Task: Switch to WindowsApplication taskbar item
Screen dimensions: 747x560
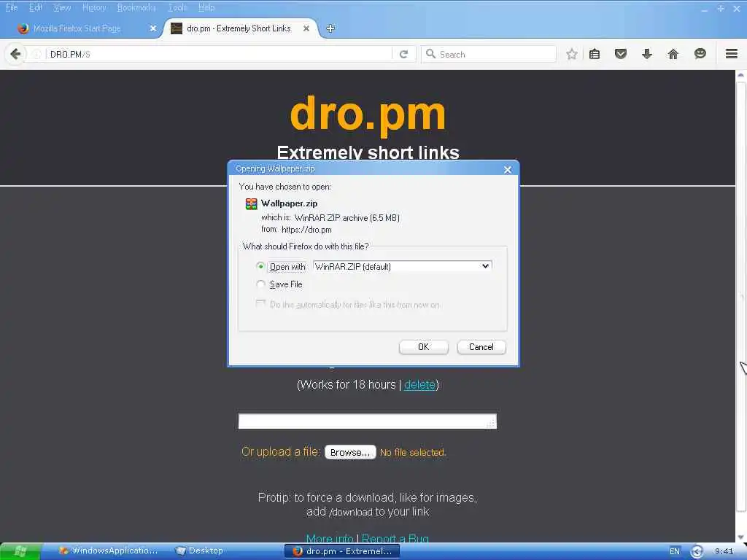Action: coord(108,551)
